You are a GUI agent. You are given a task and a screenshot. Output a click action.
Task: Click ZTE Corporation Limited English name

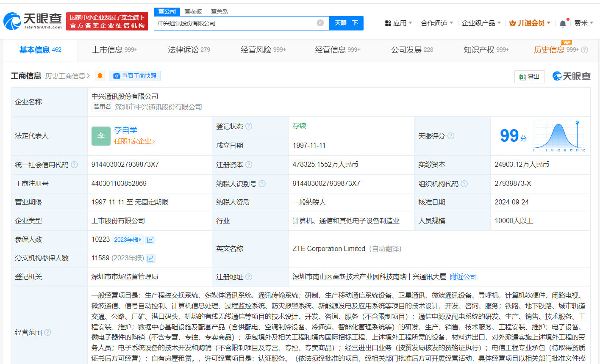coord(329,249)
